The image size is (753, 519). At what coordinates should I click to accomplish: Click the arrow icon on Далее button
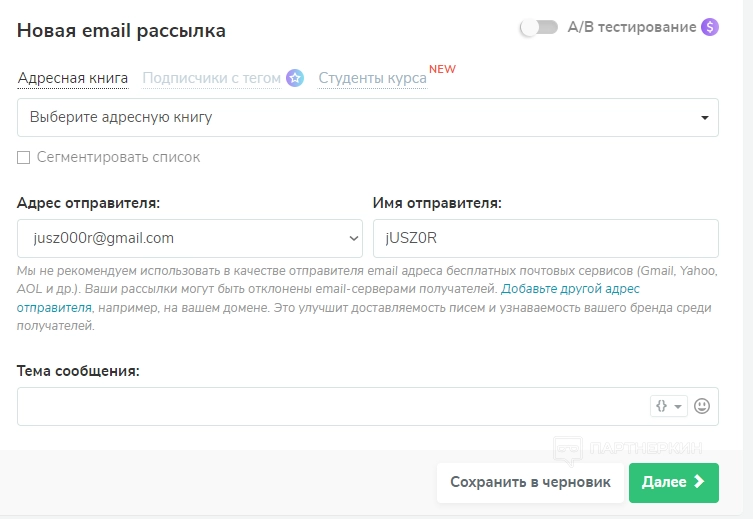point(699,482)
